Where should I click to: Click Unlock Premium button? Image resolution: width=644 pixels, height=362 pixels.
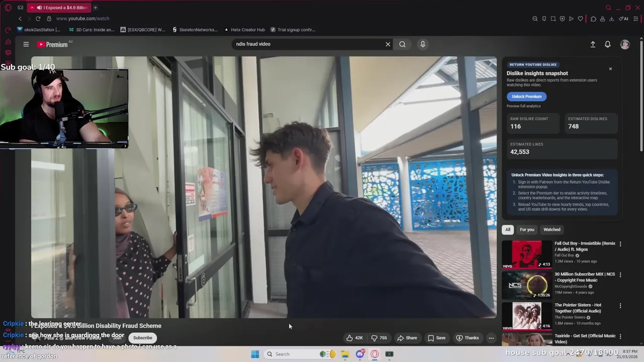[x=527, y=97]
